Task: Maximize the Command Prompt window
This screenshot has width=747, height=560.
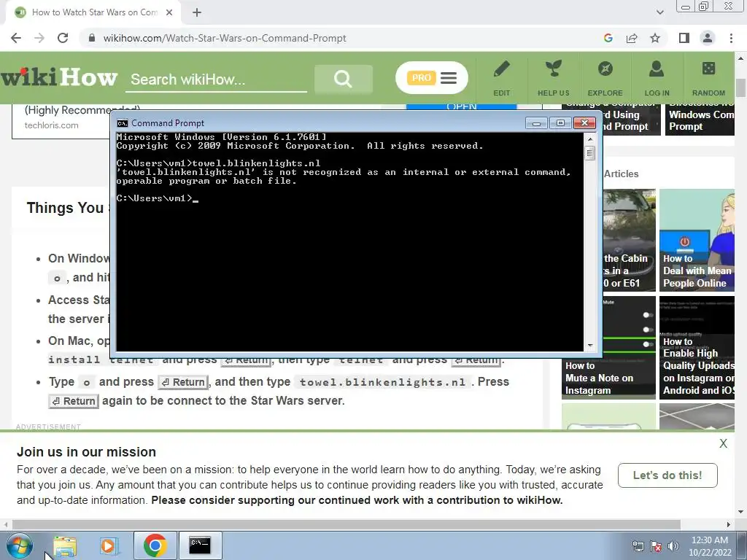Action: [560, 123]
